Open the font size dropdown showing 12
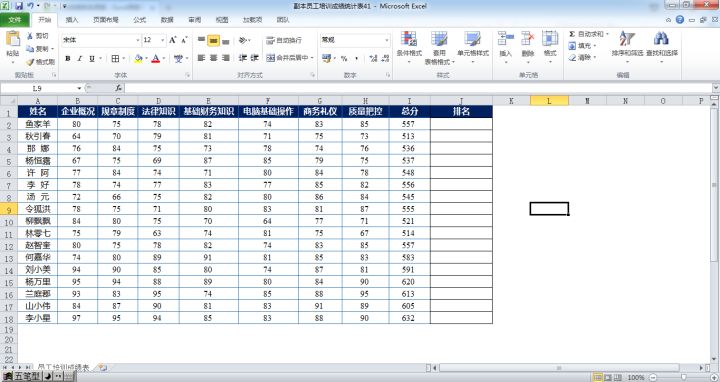Screen dimensions: 720x382 [162, 40]
